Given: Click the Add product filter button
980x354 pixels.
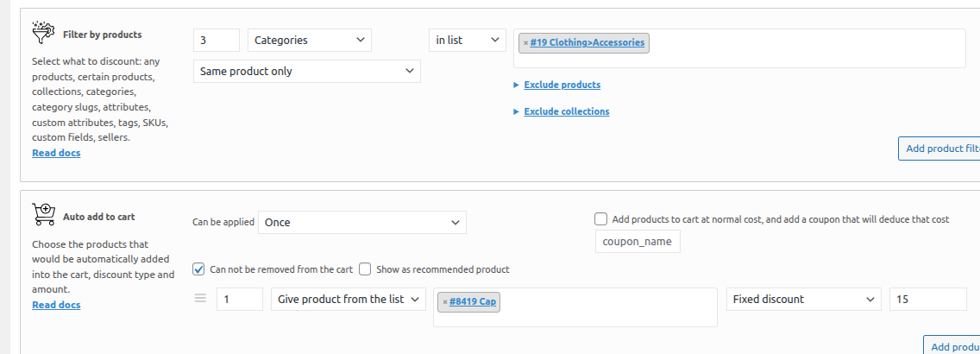Looking at the screenshot, I should pos(940,149).
